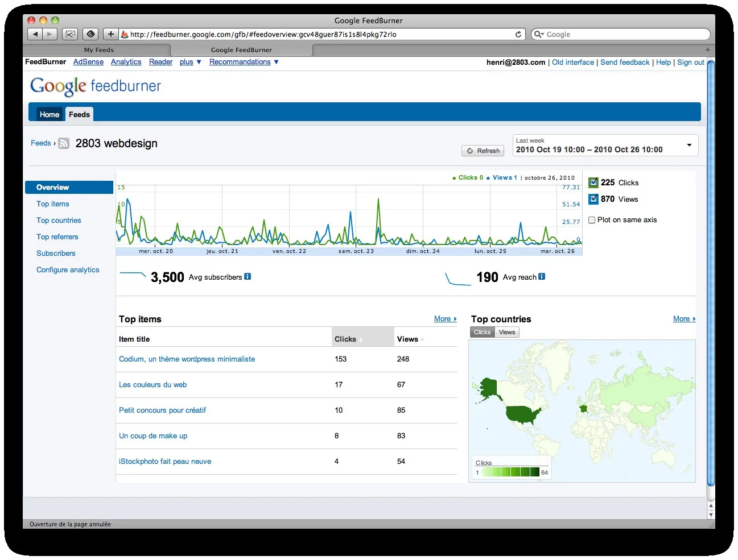Image resolution: width=738 pixels, height=560 pixels.
Task: Open More link for Top countries
Action: click(x=684, y=319)
